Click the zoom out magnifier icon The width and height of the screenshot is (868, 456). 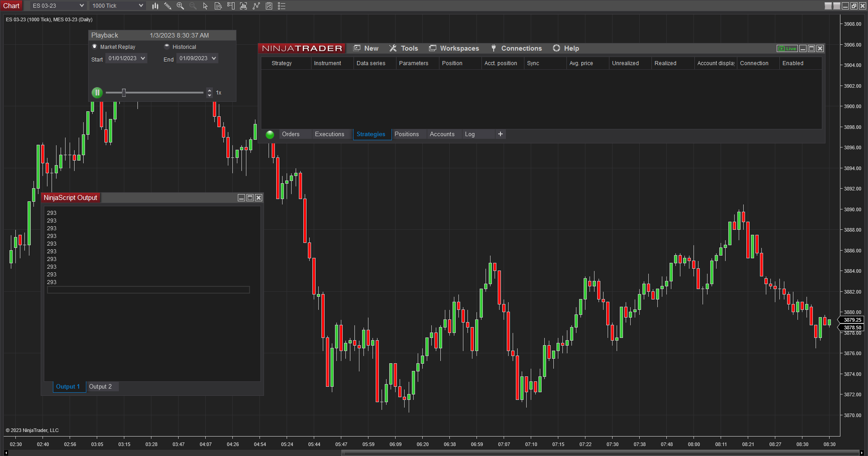tap(193, 6)
